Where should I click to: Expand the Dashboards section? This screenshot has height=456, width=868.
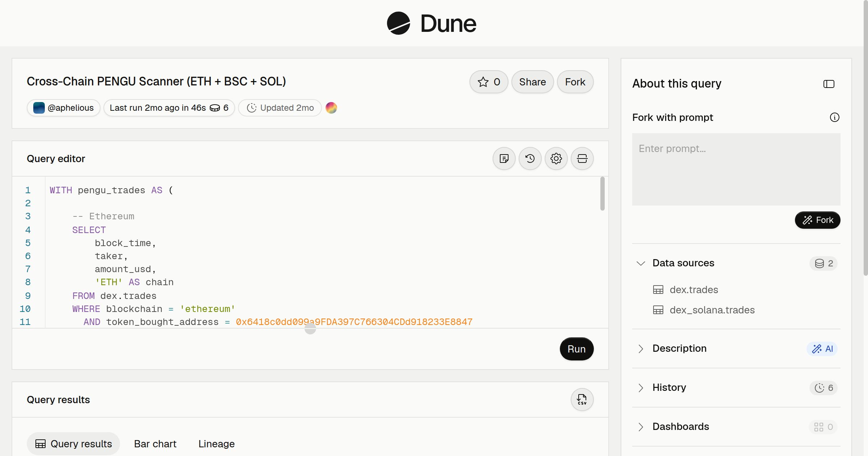pyautogui.click(x=641, y=427)
